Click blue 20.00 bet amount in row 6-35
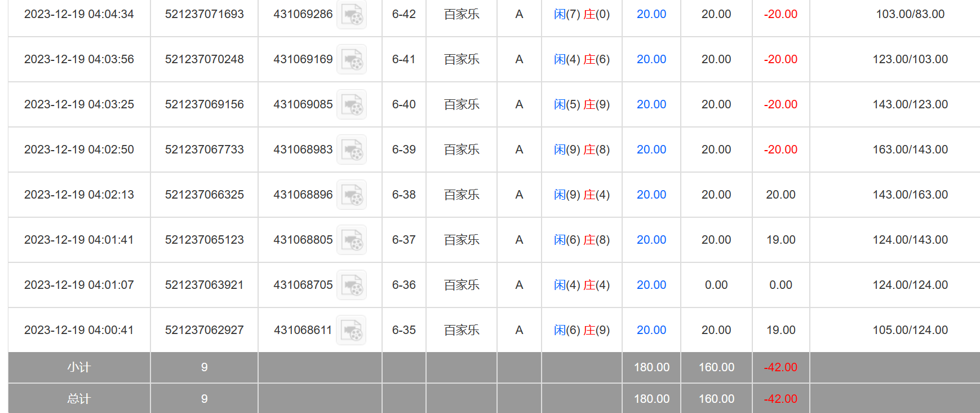The width and height of the screenshot is (980, 413). (651, 330)
